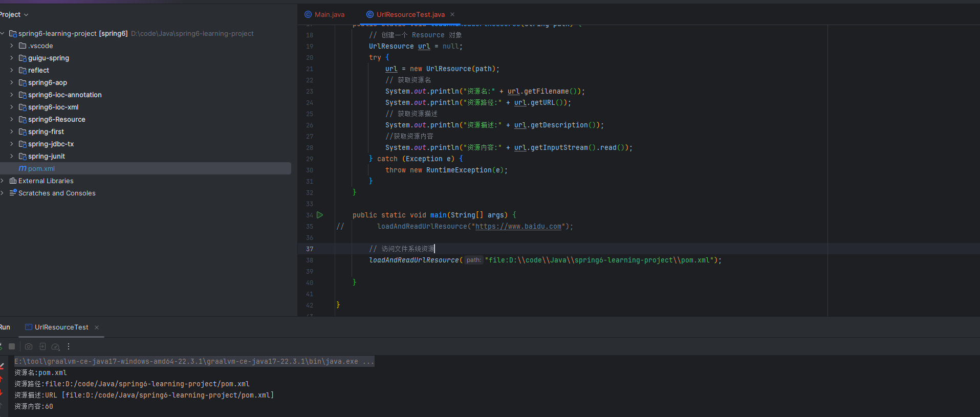Click the 'path:' parameter hint on line 38

473,260
